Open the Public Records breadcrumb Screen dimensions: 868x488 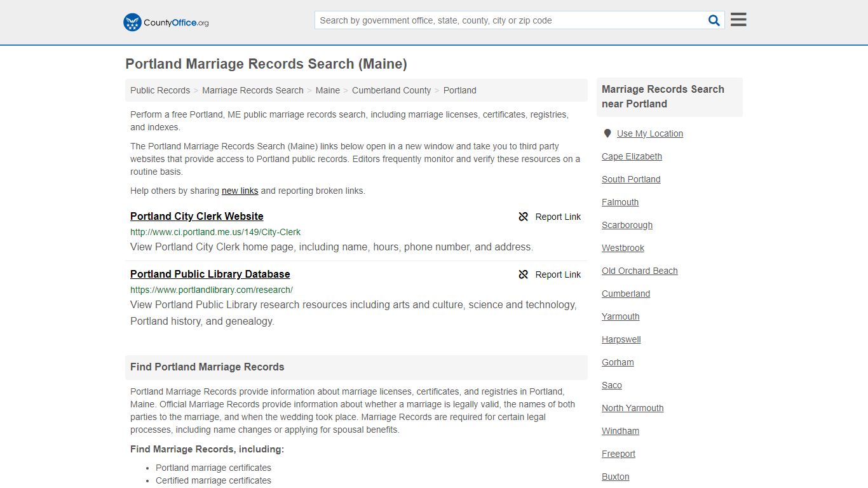(x=160, y=90)
